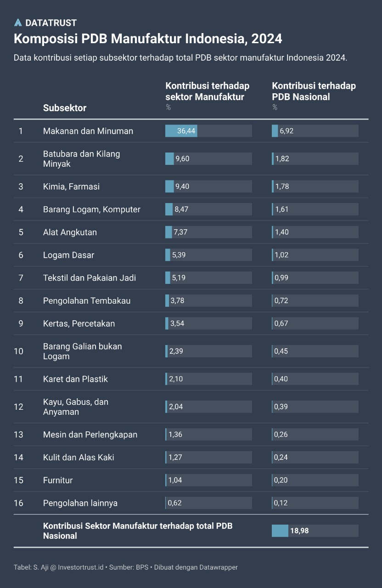The height and width of the screenshot is (588, 382).
Task: Click Kontribusi terhadap sektor Manufaktur header
Action: pyautogui.click(x=207, y=91)
